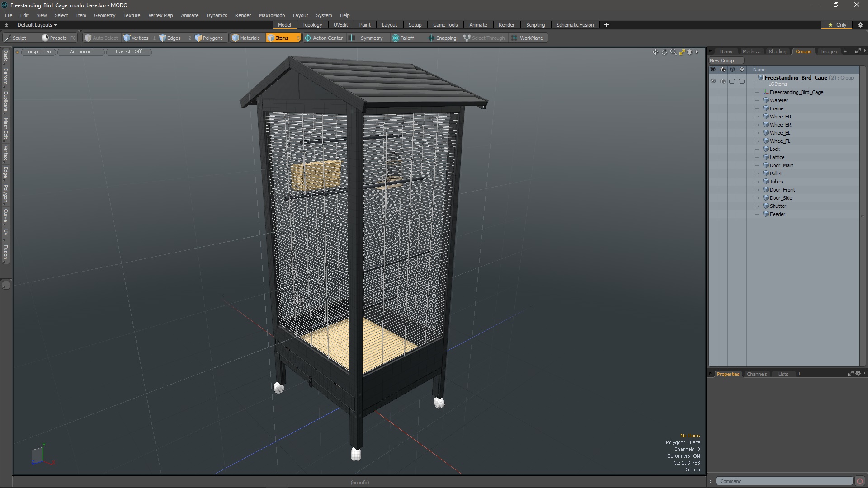Toggle visibility of the Door_Front item
The height and width of the screenshot is (488, 868).
[x=712, y=189]
